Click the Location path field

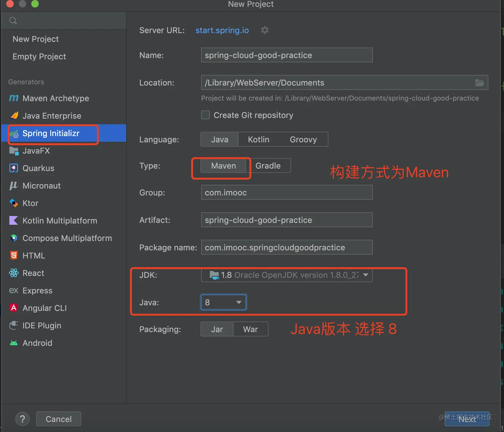coord(344,83)
